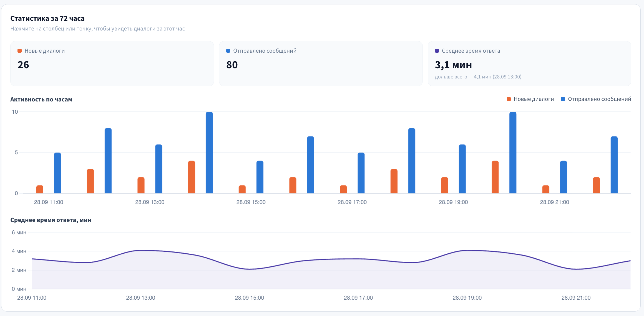
Task: Click response-time line peak at 28.09 13:00
Action: click(141, 250)
